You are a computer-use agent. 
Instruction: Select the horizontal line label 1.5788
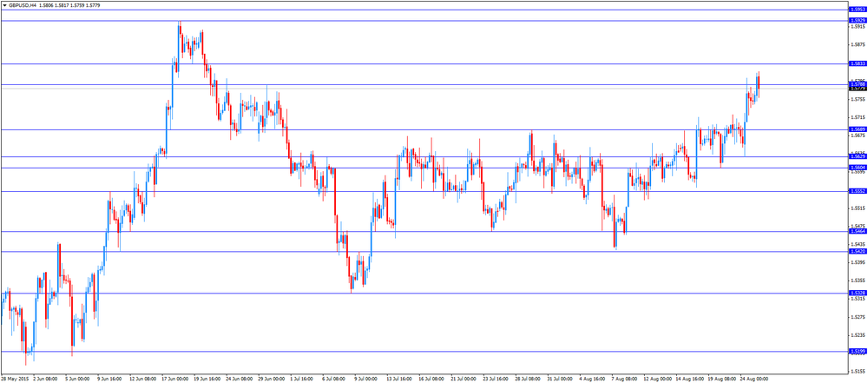pos(857,84)
